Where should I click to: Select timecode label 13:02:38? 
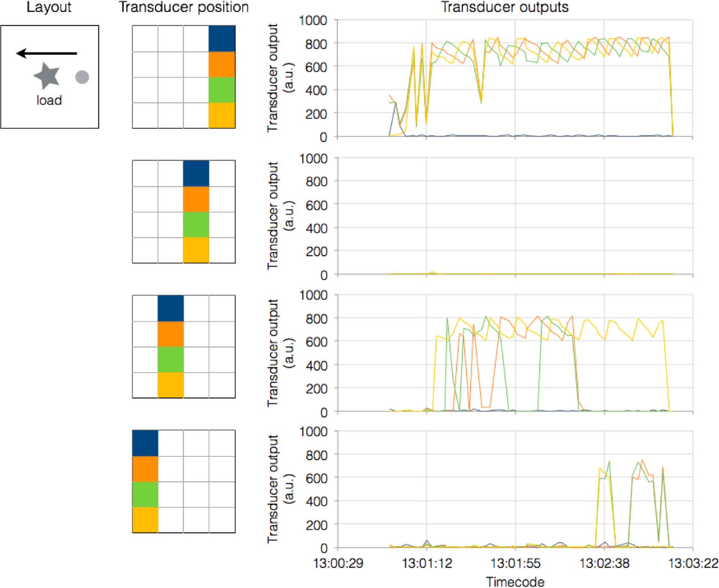tap(604, 563)
